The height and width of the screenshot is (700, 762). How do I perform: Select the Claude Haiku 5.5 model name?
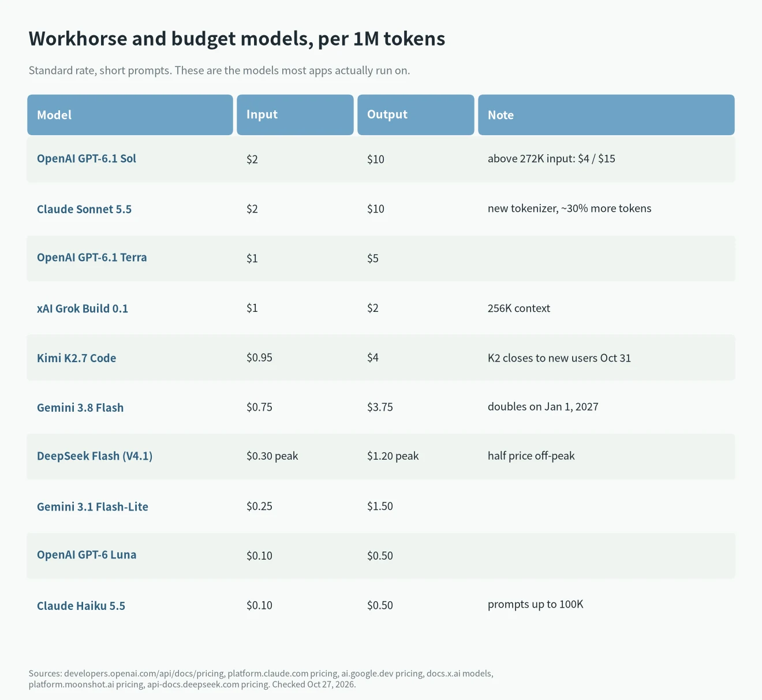coord(81,606)
